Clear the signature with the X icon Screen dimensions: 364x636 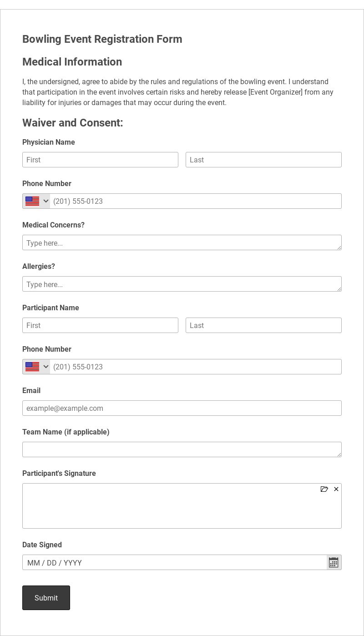click(336, 489)
